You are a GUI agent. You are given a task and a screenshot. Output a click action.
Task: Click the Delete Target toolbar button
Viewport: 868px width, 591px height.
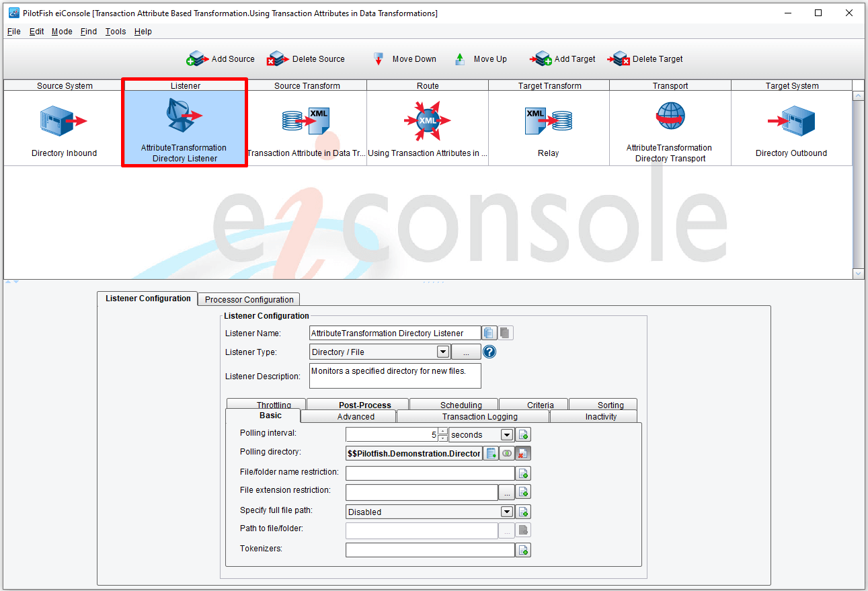click(645, 59)
